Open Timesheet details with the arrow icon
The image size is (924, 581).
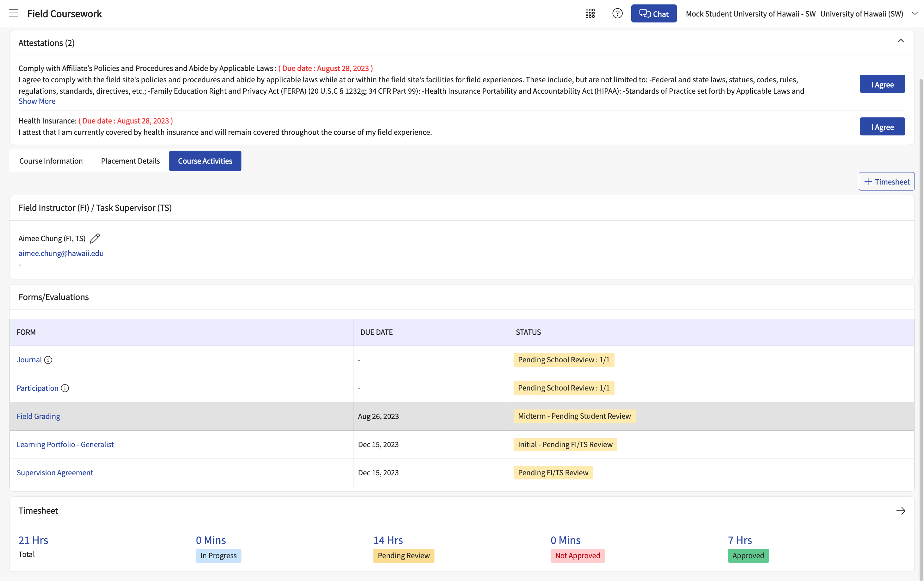901,511
